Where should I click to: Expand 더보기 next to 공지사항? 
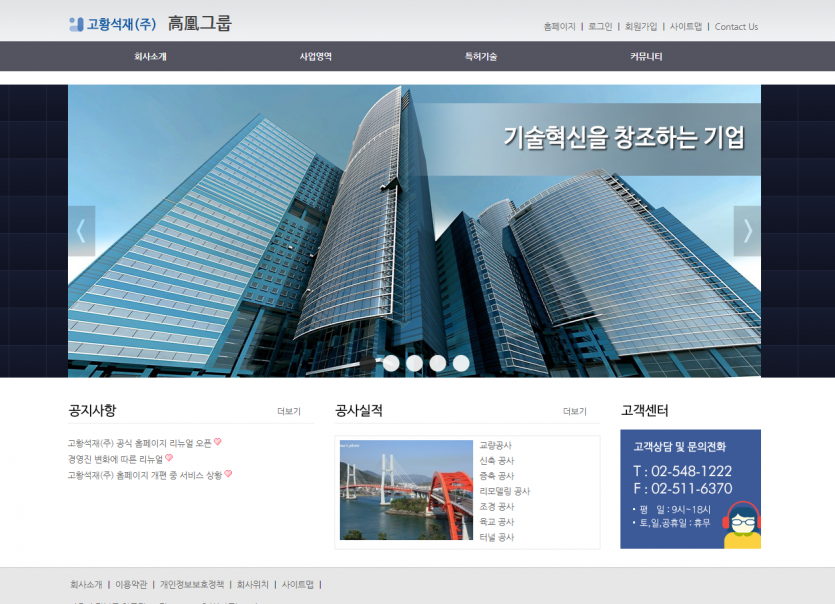(x=288, y=411)
